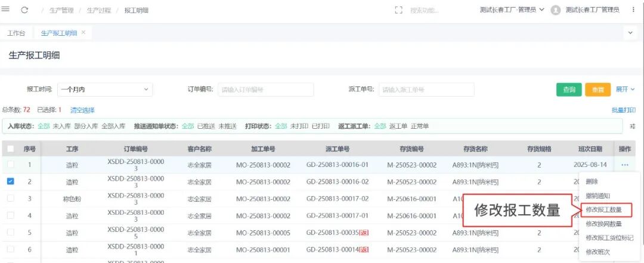Switch to the 工作台 tab
644x263 pixels.
click(16, 33)
